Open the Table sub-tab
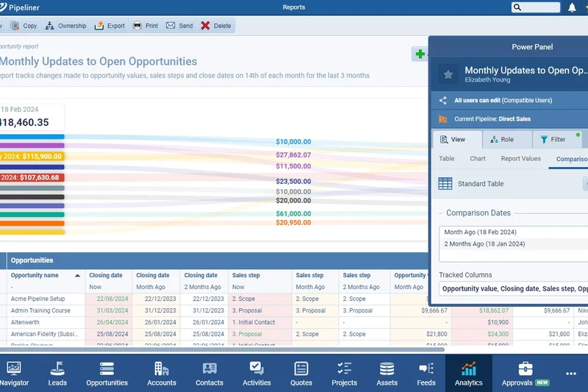The width and height of the screenshot is (588, 392). coord(447,159)
